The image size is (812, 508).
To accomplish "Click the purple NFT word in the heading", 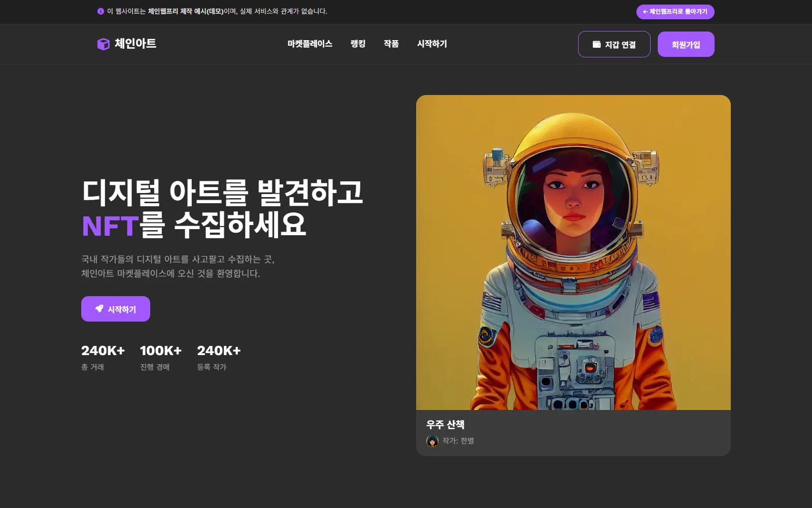I will click(110, 226).
